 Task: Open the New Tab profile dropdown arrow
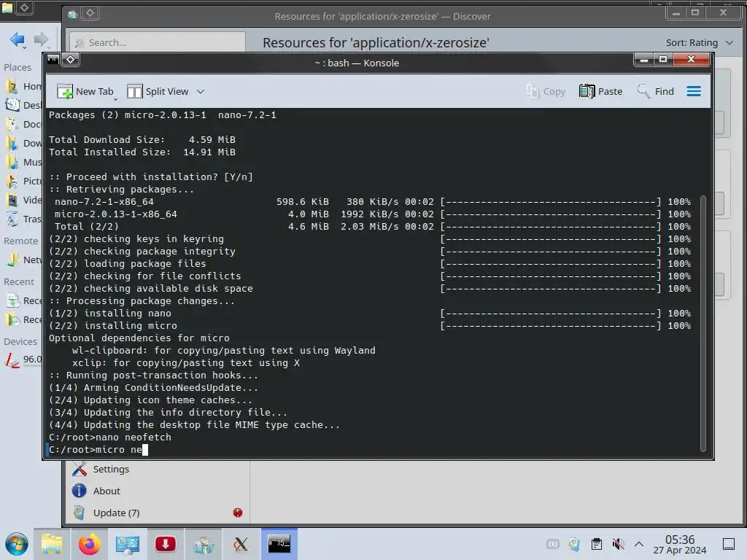pos(115,99)
